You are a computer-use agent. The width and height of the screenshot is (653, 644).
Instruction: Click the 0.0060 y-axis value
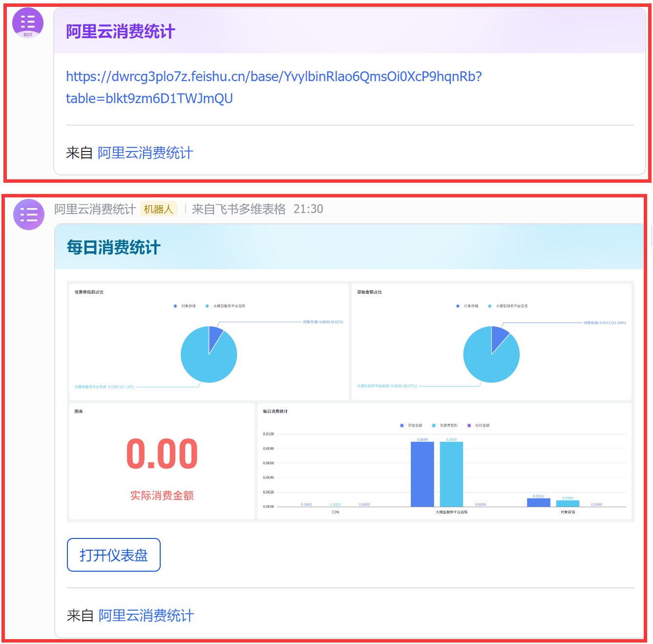(x=269, y=463)
